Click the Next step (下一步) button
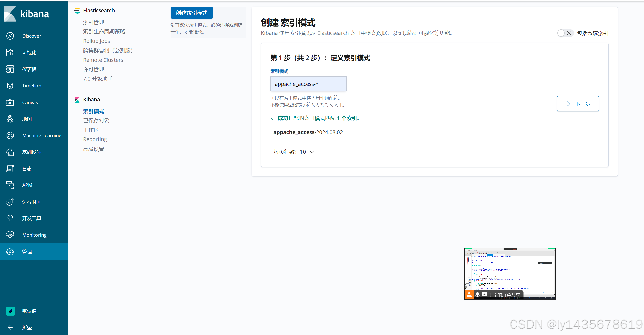The image size is (644, 335). pos(578,104)
